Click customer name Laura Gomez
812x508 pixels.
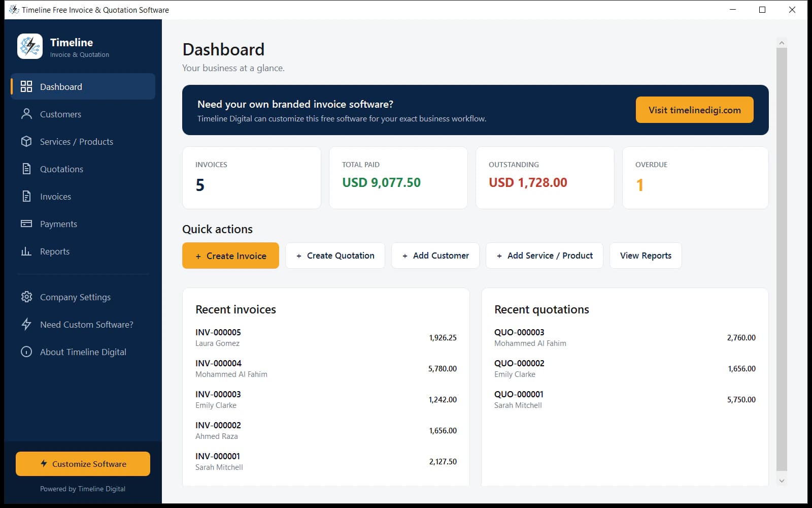click(217, 343)
